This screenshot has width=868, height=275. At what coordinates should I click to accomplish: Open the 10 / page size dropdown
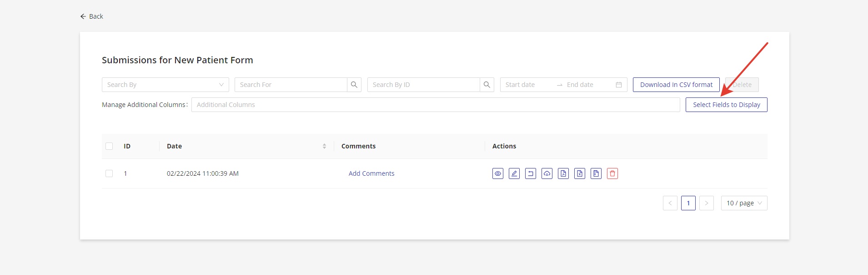click(744, 203)
